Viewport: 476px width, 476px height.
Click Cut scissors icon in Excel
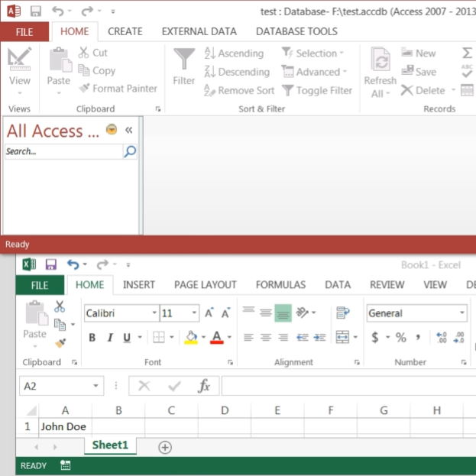[x=60, y=306]
